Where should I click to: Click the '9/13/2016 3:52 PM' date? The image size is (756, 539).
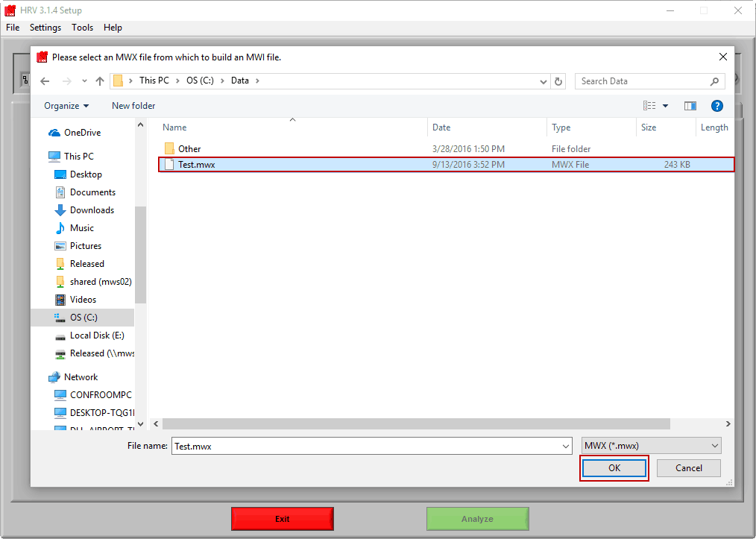click(x=468, y=165)
